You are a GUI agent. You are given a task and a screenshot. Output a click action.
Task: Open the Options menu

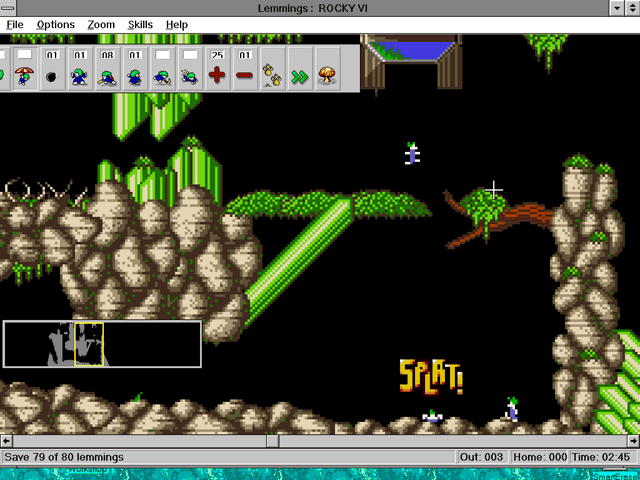point(56,25)
